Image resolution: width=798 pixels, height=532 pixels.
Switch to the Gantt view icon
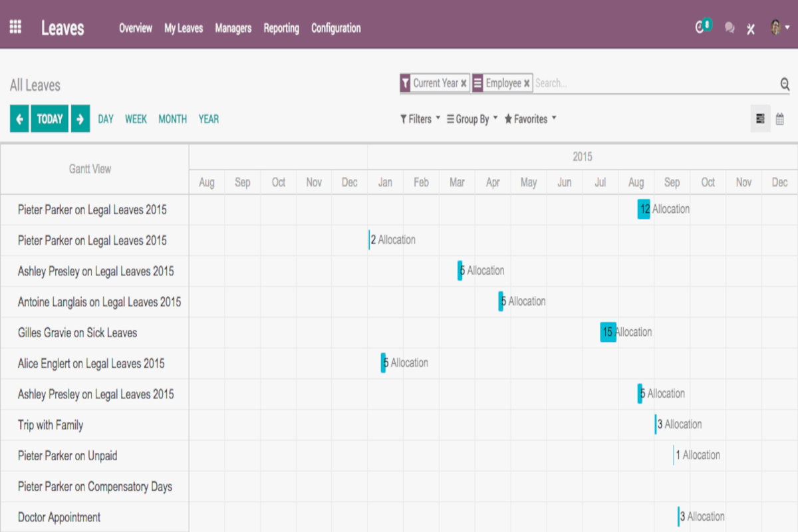pyautogui.click(x=760, y=119)
